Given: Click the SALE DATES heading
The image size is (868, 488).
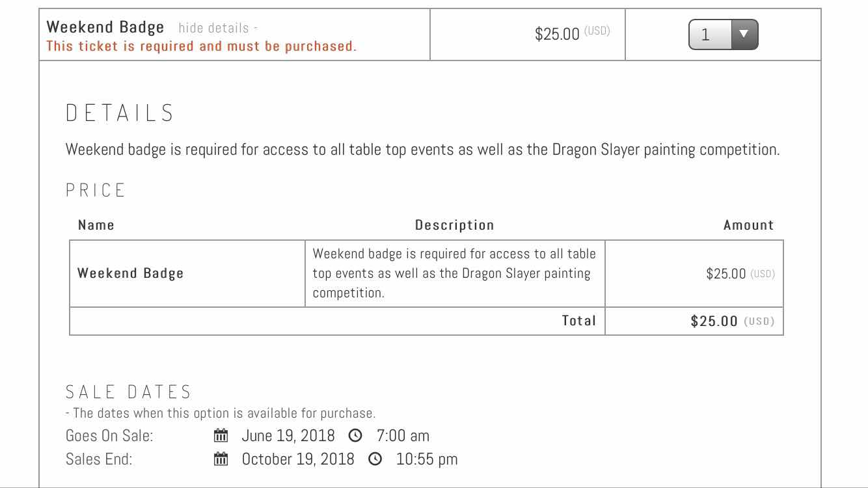Looking at the screenshot, I should point(129,392).
